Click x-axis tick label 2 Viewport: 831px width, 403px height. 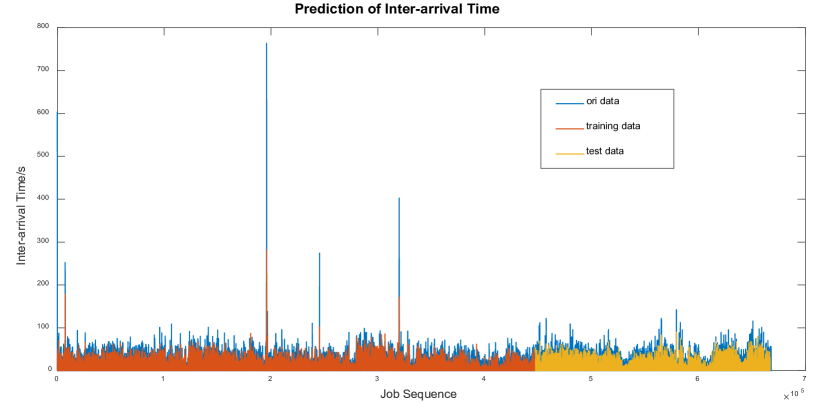(x=270, y=379)
